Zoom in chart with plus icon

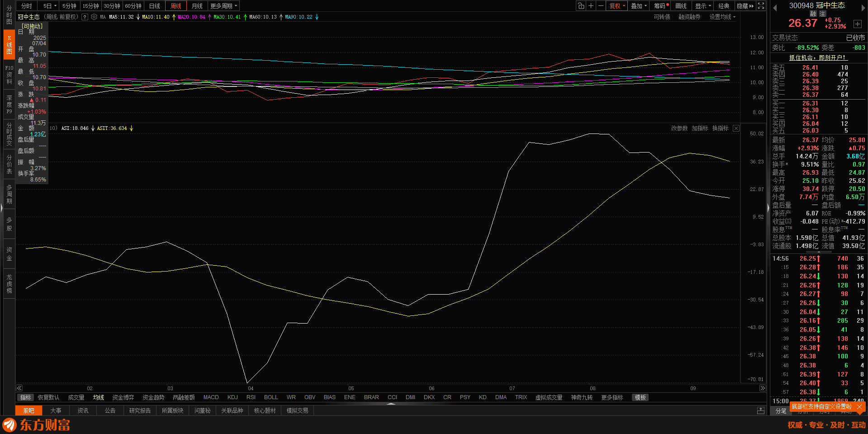coord(591,6)
